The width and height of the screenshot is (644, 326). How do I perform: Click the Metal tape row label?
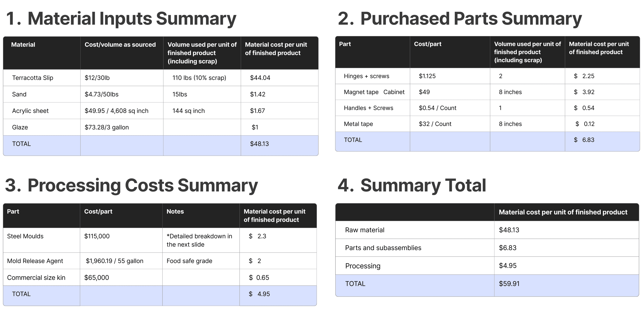(x=358, y=124)
